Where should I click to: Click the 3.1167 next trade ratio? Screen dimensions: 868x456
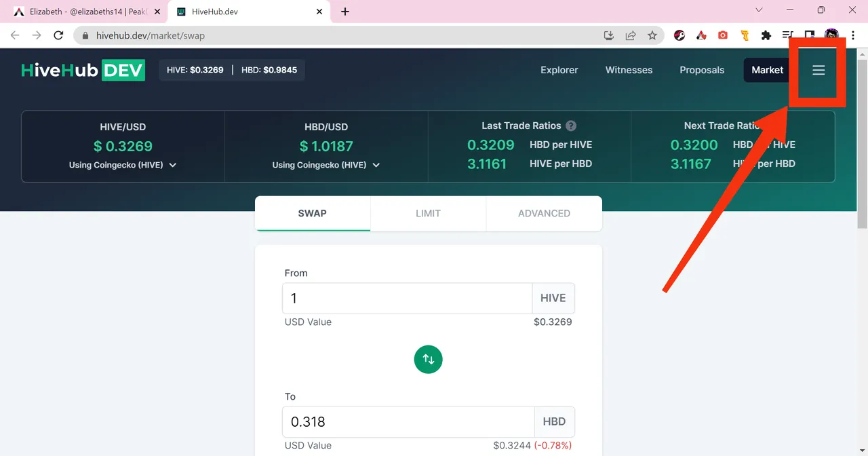pos(690,164)
